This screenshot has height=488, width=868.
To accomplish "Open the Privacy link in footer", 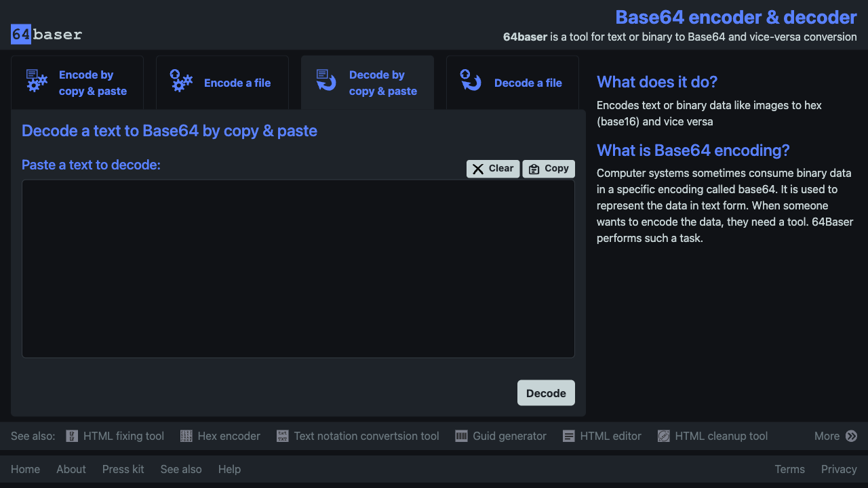I will click(839, 469).
